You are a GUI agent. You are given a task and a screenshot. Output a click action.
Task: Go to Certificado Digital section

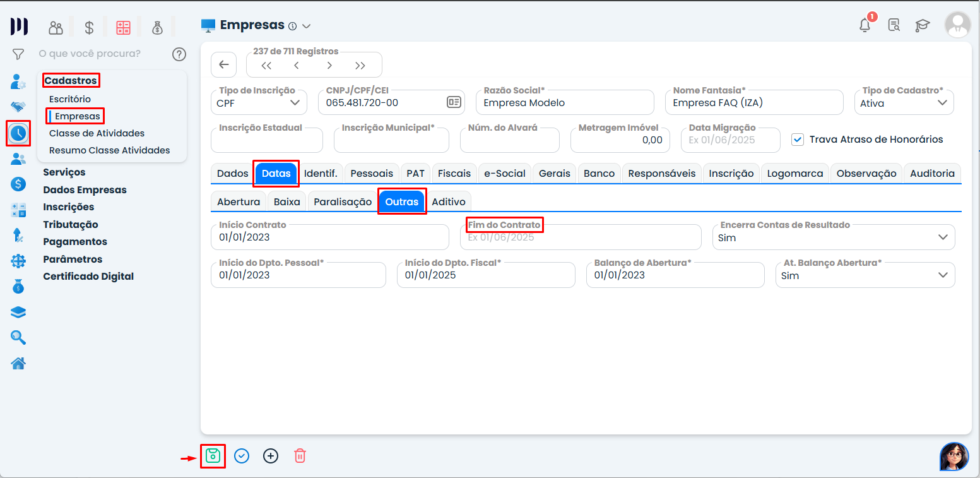(x=88, y=277)
